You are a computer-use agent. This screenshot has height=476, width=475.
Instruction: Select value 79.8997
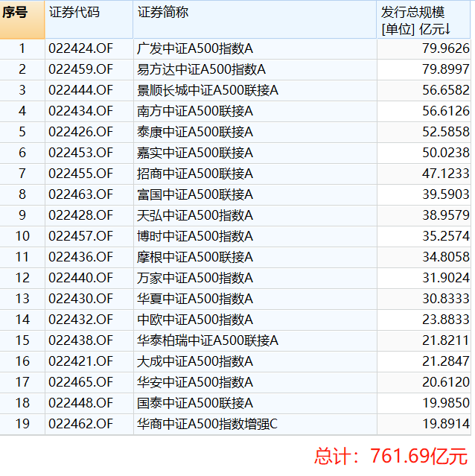(x=424, y=69)
